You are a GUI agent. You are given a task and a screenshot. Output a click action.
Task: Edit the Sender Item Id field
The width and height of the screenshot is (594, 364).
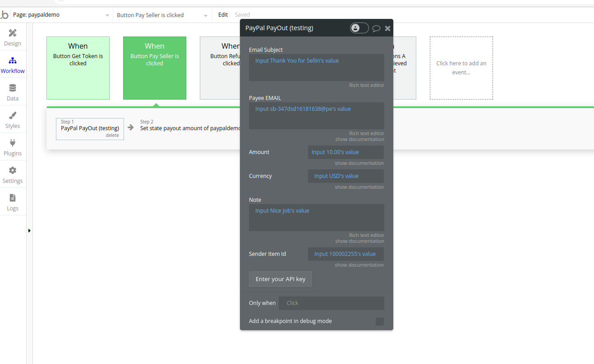click(x=346, y=254)
